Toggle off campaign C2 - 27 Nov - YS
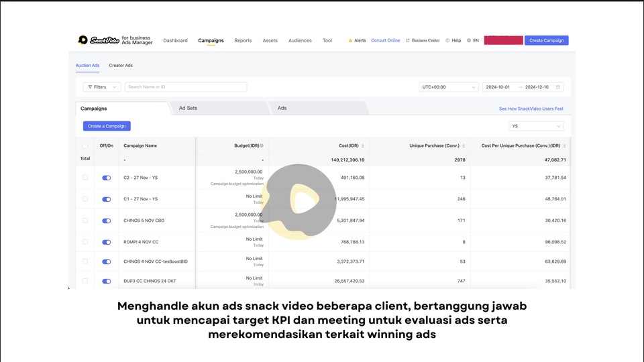 107,178
